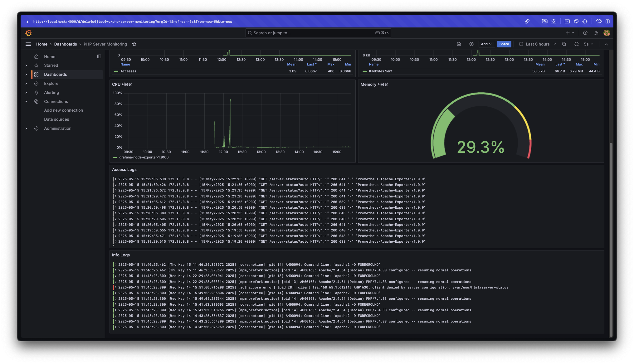Undock the sidebar menu panel
This screenshot has width=634, height=364.
pyautogui.click(x=99, y=56)
